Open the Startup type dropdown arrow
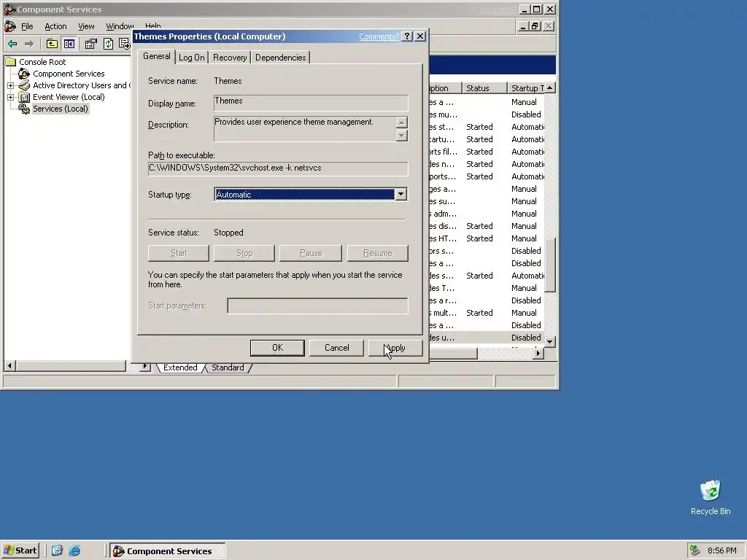This screenshot has height=560, width=747. (x=401, y=194)
